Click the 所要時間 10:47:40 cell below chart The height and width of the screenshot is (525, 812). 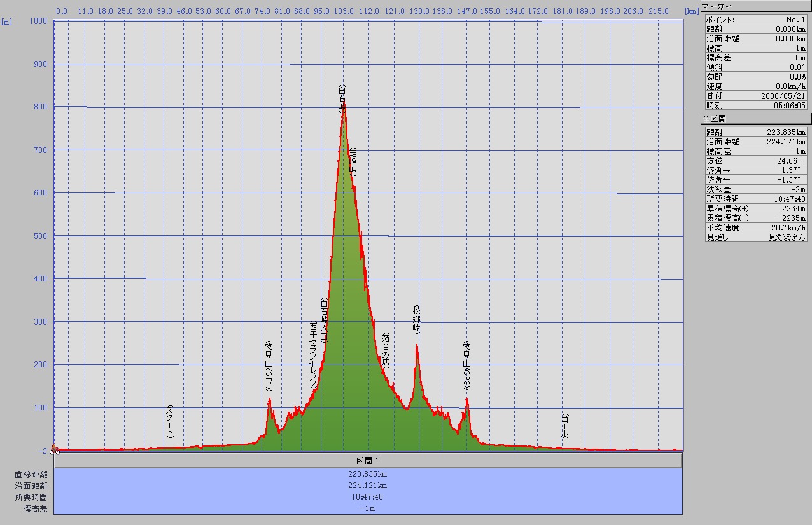(368, 497)
